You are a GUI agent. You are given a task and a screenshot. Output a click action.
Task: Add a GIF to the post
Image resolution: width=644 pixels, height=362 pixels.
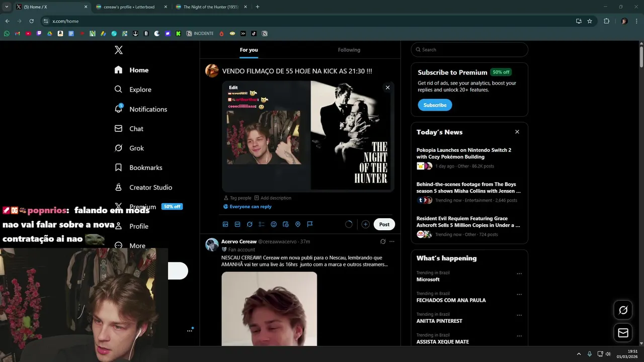[237, 224]
